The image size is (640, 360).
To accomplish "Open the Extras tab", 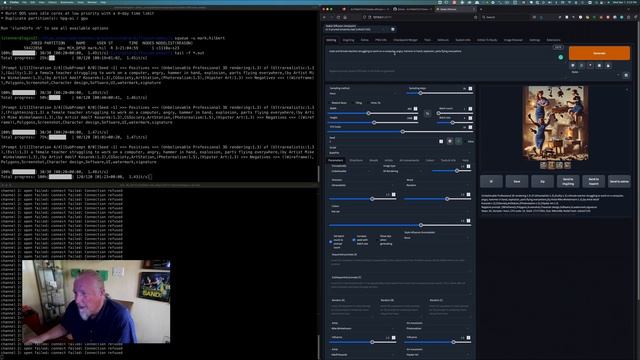I will coord(364,40).
